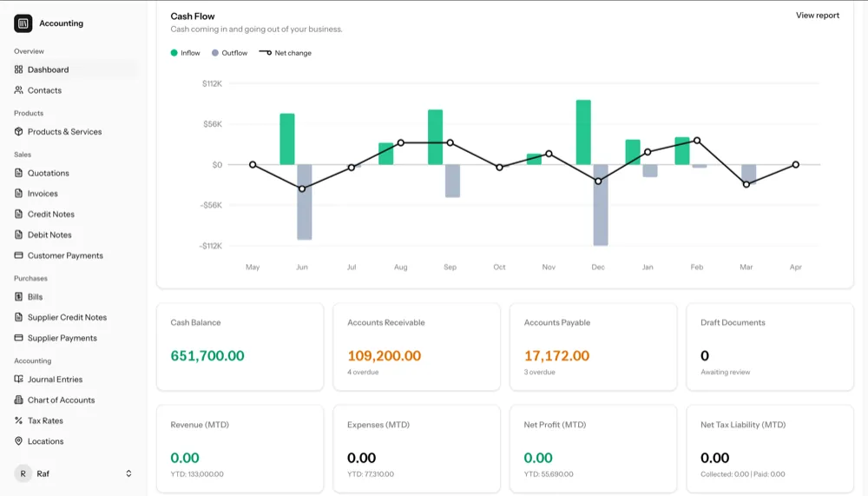
Task: Click the Dec month axis label
Action: [598, 268]
